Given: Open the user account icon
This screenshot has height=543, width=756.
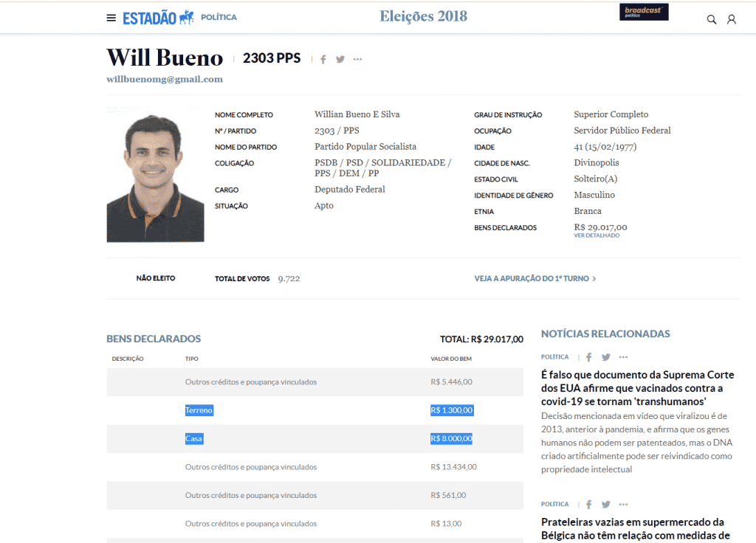Looking at the screenshot, I should point(732,19).
